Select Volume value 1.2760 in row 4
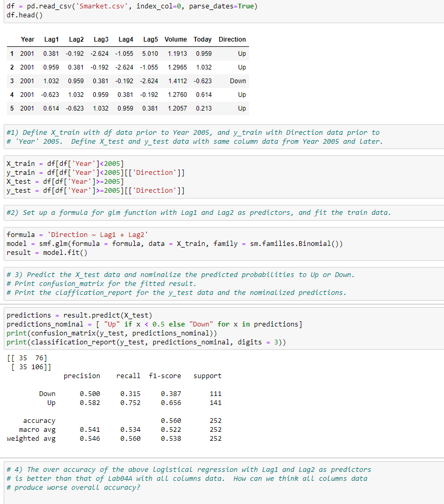This screenshot has height=504, width=444. [x=177, y=94]
